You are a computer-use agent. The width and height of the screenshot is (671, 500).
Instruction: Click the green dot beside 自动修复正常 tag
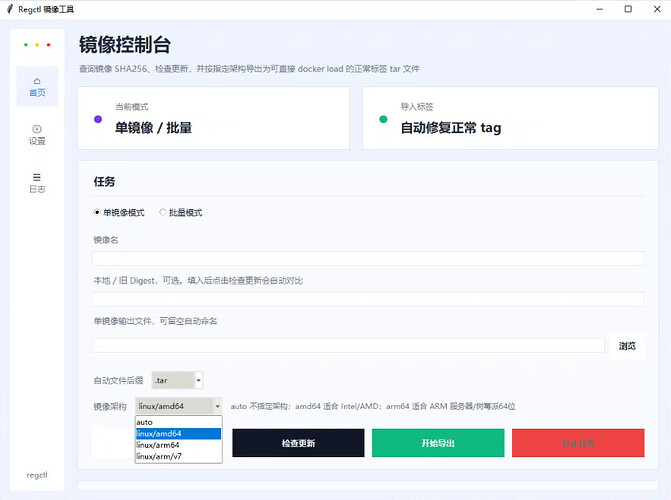pyautogui.click(x=383, y=119)
